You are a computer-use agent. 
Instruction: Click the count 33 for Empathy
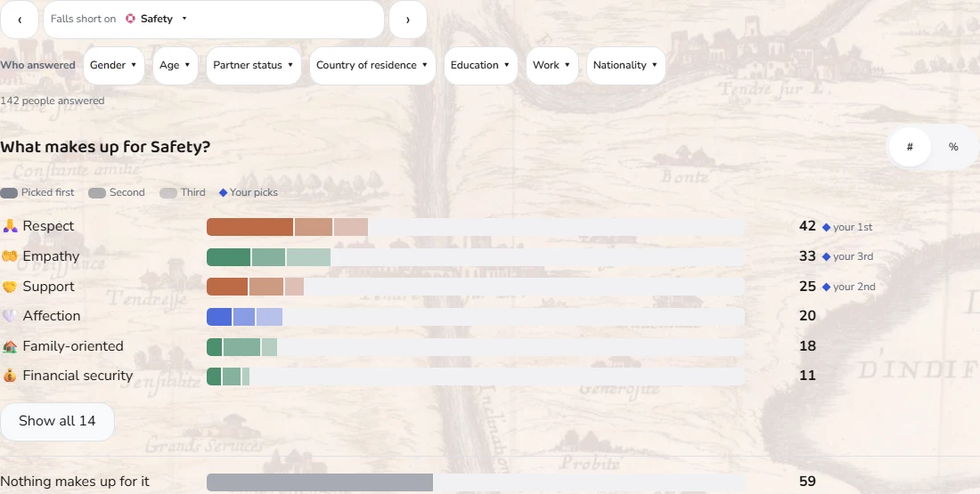pyautogui.click(x=807, y=256)
